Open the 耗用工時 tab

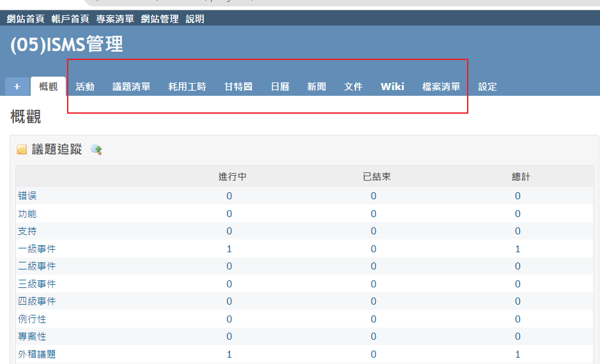[187, 87]
